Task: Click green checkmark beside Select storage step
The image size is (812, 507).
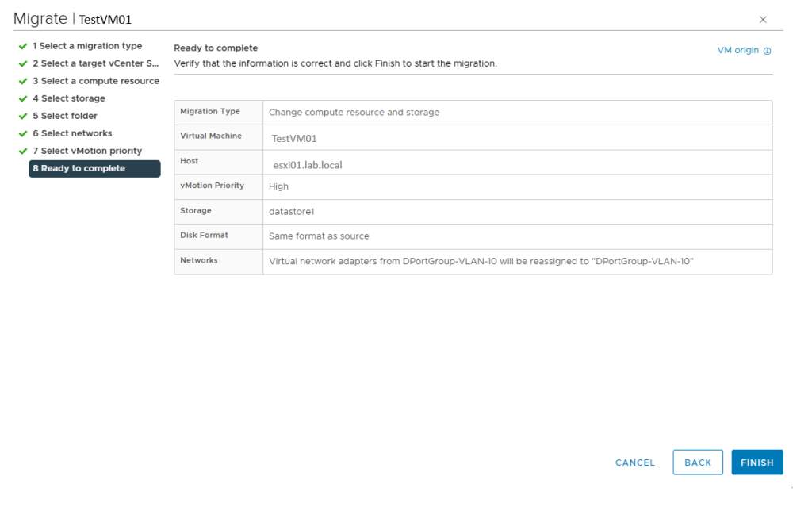Action: (23, 98)
